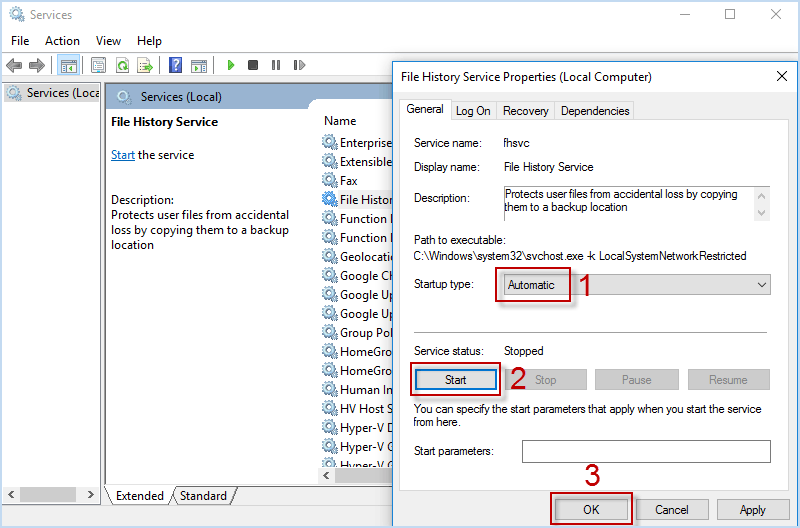Click the Restart Service toolbar icon
The width and height of the screenshot is (800, 528).
[x=298, y=65]
